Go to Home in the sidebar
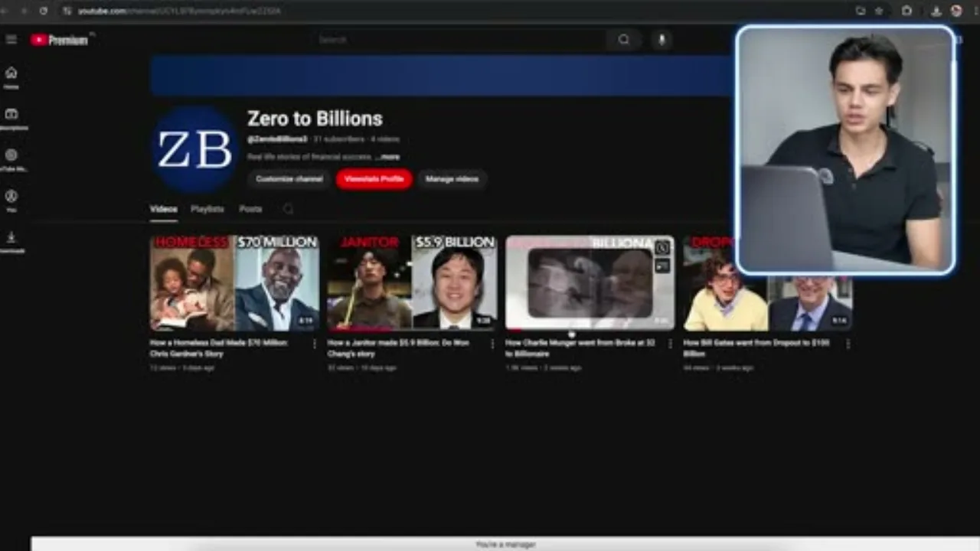 coord(11,78)
